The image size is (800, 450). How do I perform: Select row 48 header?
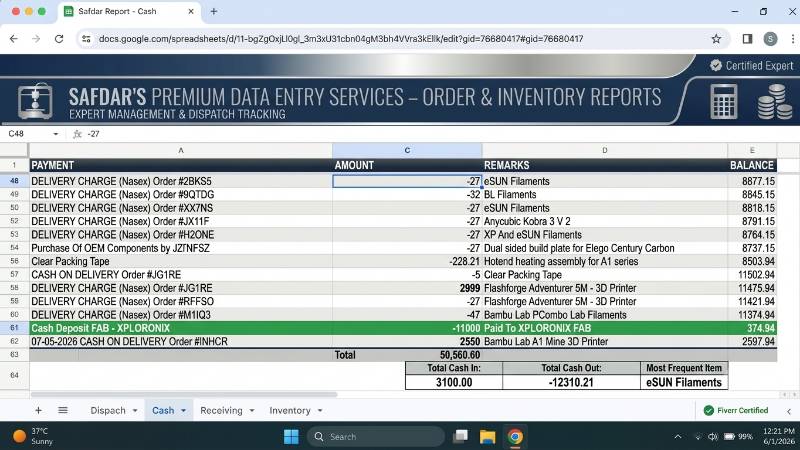point(14,181)
